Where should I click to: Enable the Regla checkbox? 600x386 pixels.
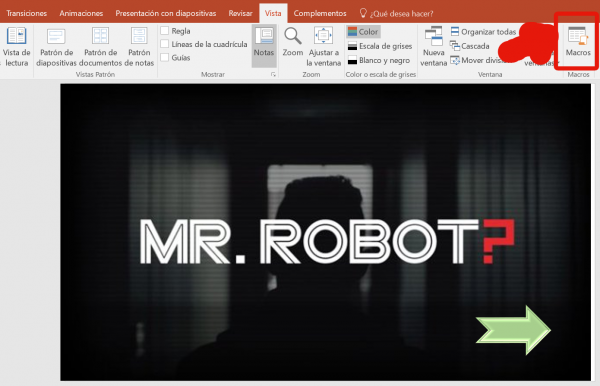click(x=165, y=31)
